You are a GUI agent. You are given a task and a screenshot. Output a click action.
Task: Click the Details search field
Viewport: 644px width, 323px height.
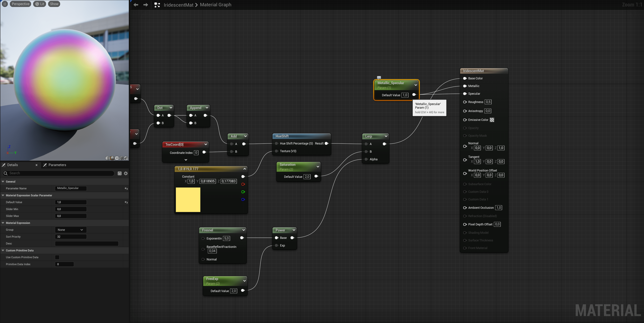(x=60, y=173)
